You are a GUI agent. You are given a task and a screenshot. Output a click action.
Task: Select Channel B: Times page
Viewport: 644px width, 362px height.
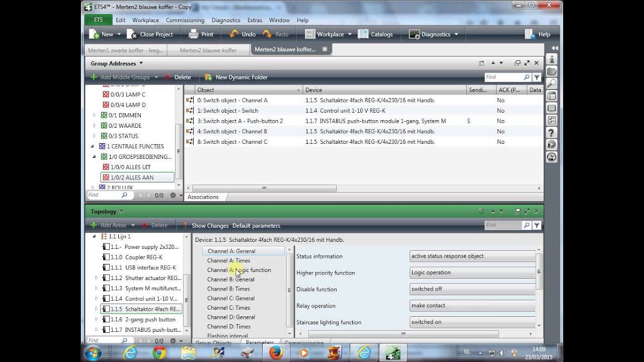[228, 289]
